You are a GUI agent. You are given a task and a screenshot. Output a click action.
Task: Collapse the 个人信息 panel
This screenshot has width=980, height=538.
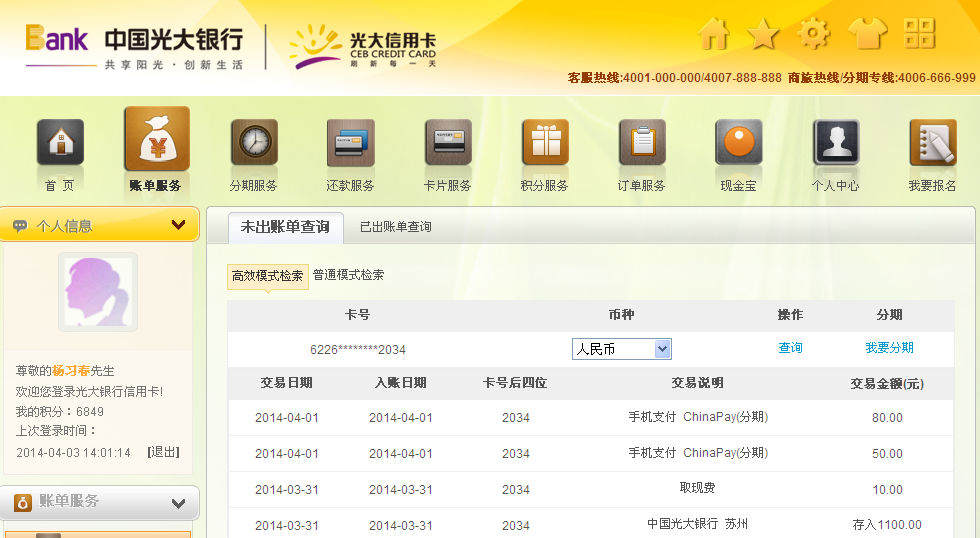pos(179,225)
